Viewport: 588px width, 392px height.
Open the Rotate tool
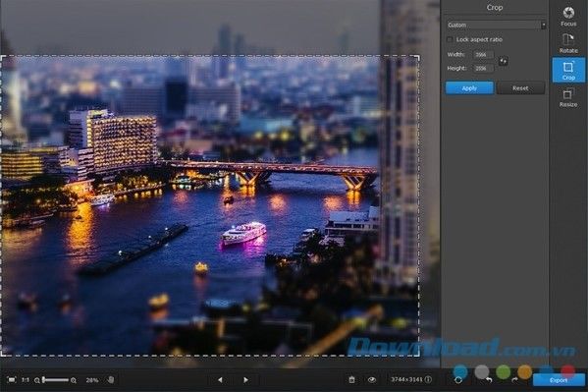pyautogui.click(x=568, y=43)
